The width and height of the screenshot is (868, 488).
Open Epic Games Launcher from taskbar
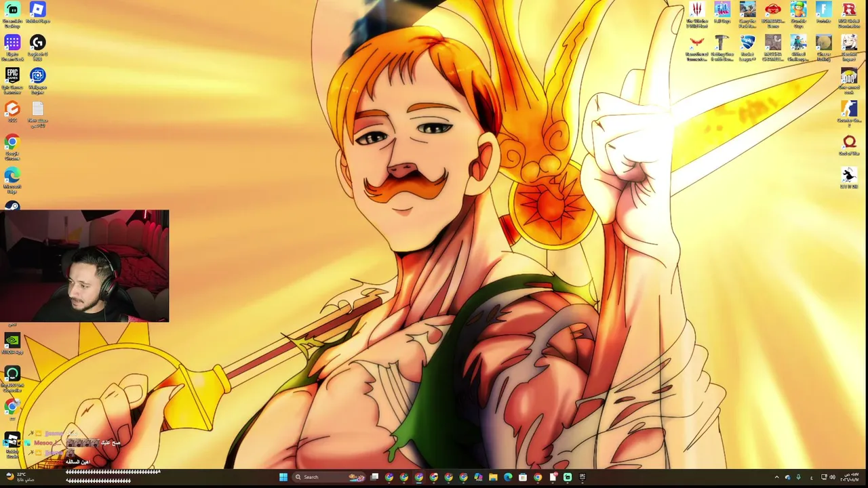[583, 477]
